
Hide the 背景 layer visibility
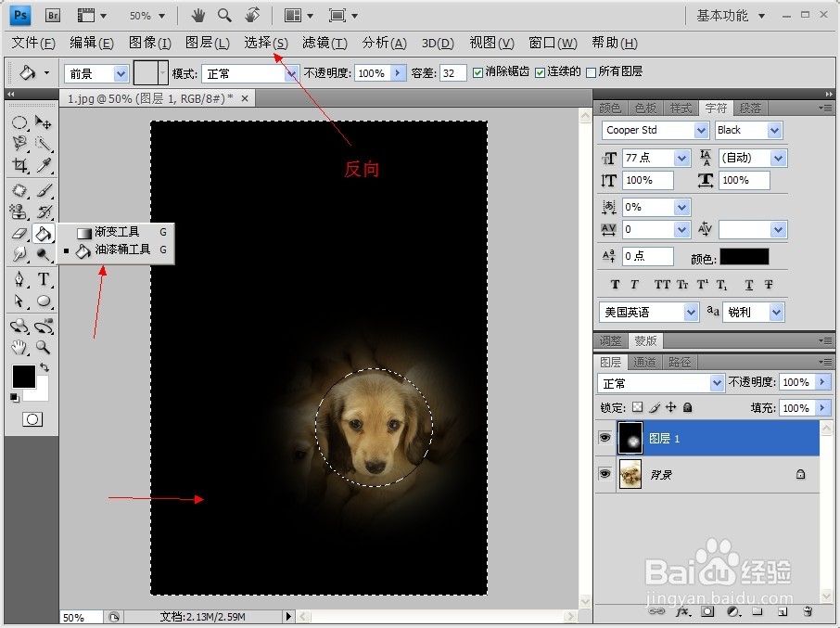[605, 474]
